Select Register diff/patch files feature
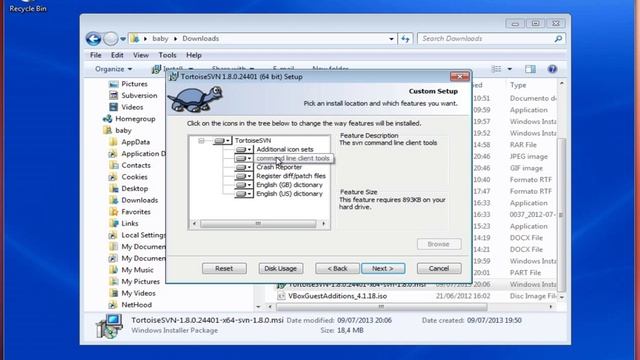Viewport: 640px width, 360px height. click(x=291, y=176)
